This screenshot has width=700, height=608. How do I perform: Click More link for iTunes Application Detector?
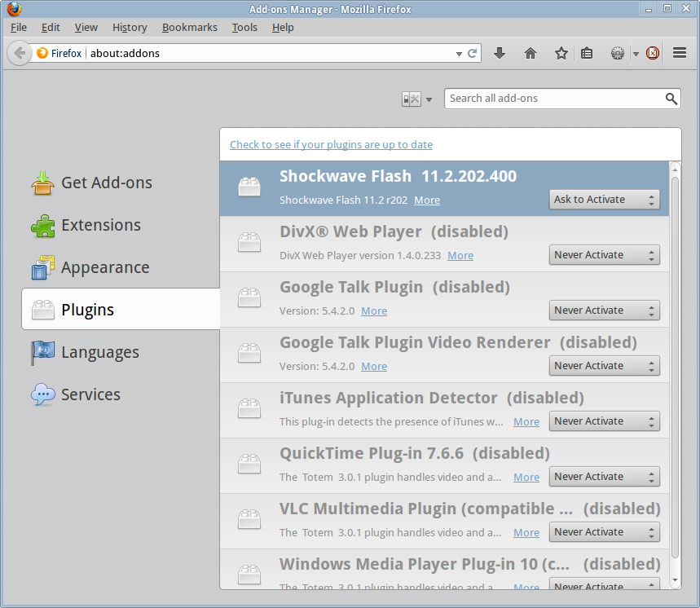[x=526, y=421]
